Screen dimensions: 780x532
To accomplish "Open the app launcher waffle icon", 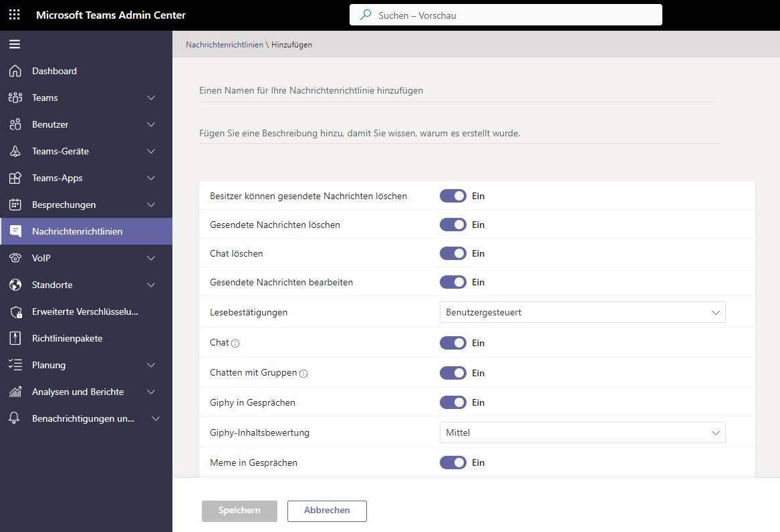I will pyautogui.click(x=14, y=15).
